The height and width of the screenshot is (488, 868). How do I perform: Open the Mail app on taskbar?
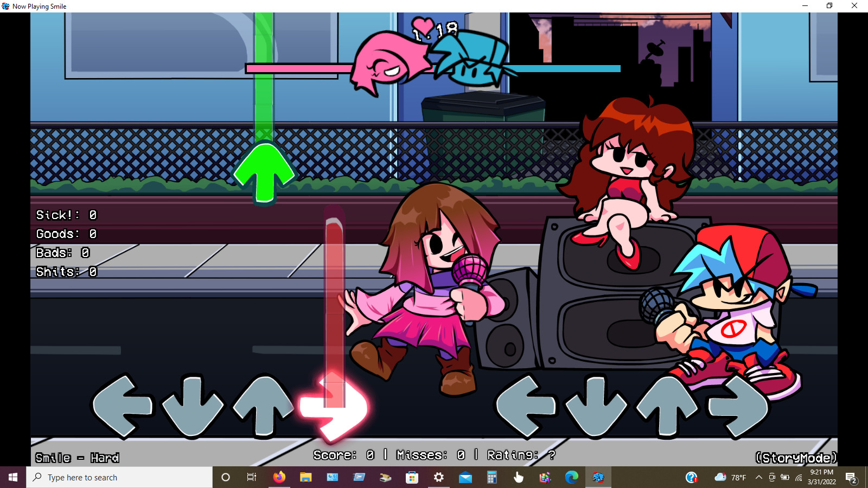point(465,477)
